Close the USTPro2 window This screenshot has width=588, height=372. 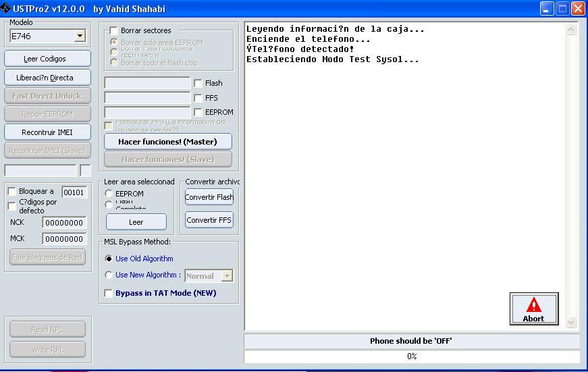(x=578, y=8)
